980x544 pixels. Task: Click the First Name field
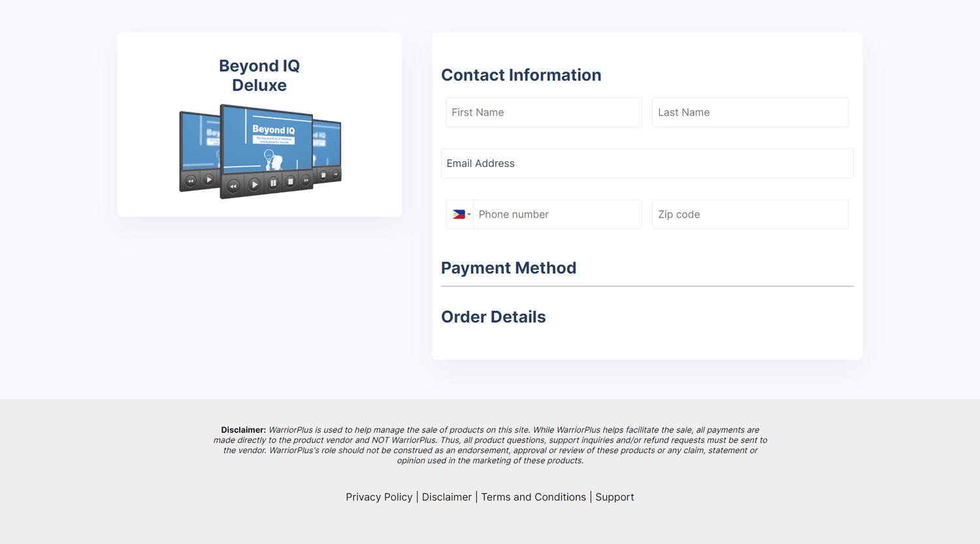(x=544, y=112)
